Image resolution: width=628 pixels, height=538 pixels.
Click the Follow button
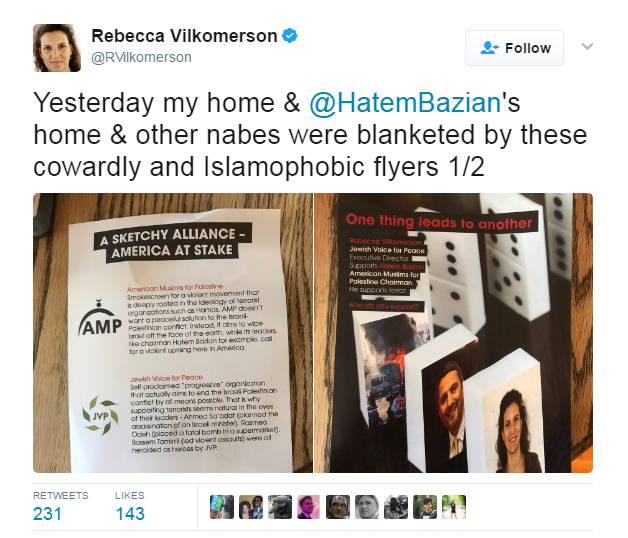pos(514,48)
